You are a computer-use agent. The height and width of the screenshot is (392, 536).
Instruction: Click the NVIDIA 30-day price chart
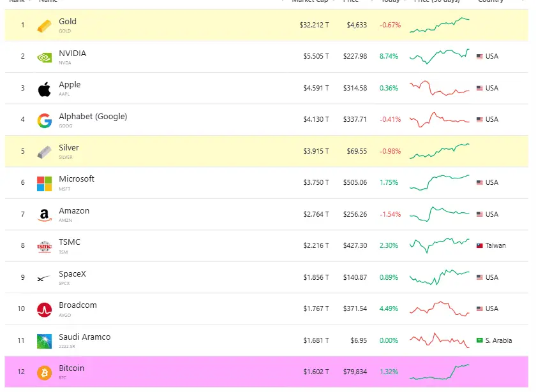pyautogui.click(x=440, y=56)
